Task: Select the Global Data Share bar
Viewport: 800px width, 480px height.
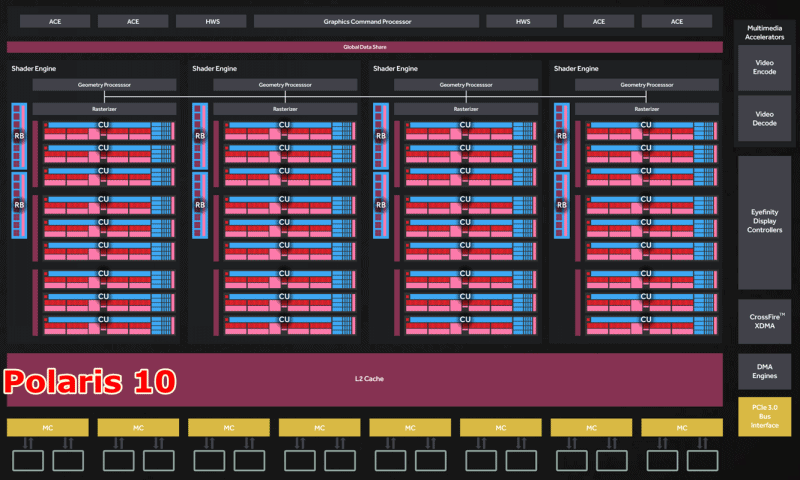Action: point(364,47)
